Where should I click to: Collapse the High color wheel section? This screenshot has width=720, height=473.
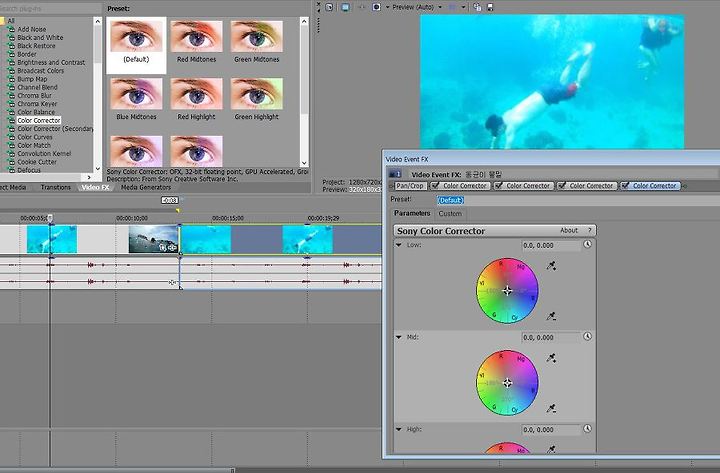pos(399,429)
